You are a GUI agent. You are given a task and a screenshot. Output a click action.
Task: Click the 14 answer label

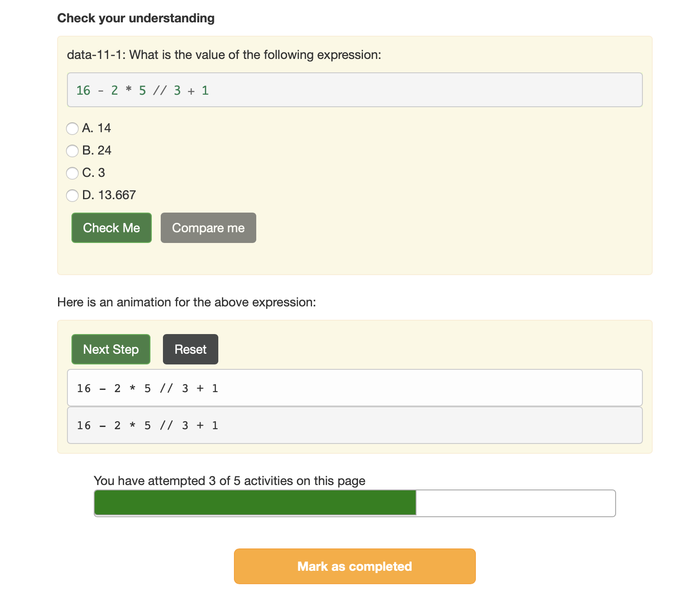96,128
